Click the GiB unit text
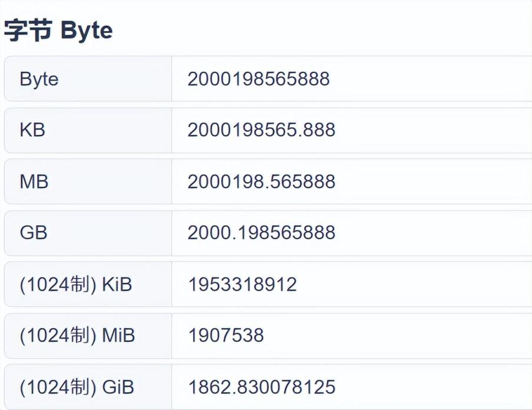This screenshot has height=410, width=532. [x=118, y=387]
